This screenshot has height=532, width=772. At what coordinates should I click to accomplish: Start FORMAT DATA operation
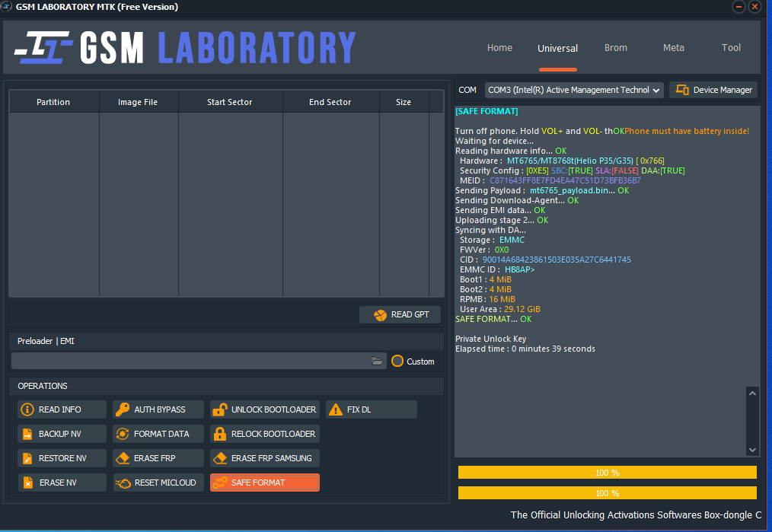pos(158,434)
